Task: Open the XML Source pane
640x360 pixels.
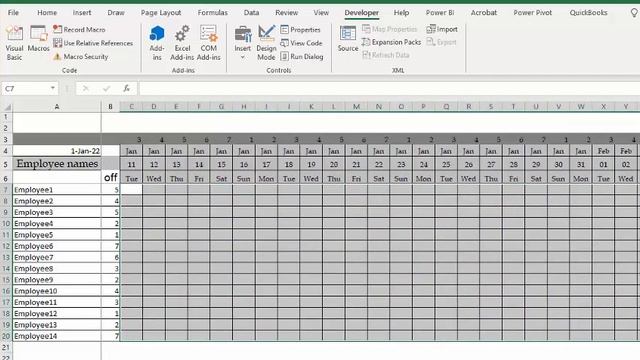Action: (348, 39)
